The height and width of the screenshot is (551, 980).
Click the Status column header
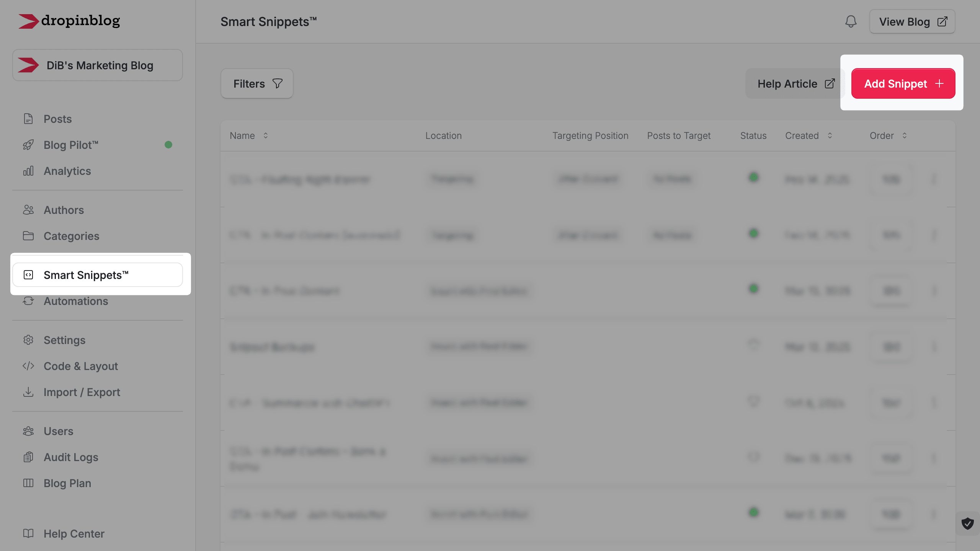[753, 136]
